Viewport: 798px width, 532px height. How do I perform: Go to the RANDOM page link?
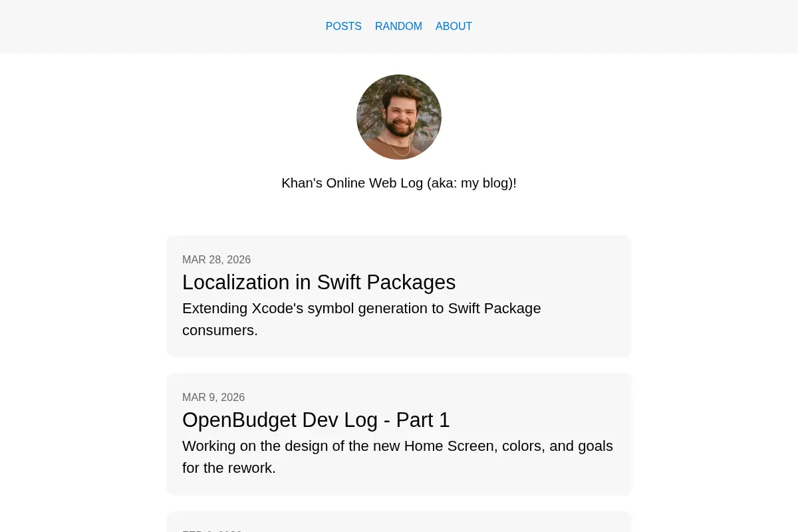[398, 27]
